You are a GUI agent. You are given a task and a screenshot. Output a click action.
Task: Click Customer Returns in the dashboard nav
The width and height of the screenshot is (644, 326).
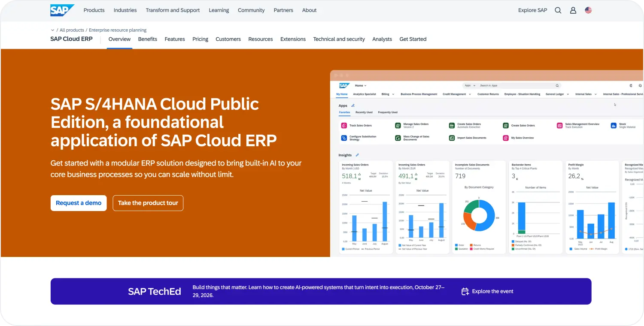488,94
